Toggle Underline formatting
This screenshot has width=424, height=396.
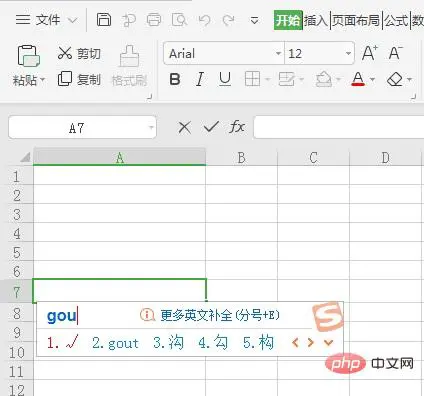[225, 79]
